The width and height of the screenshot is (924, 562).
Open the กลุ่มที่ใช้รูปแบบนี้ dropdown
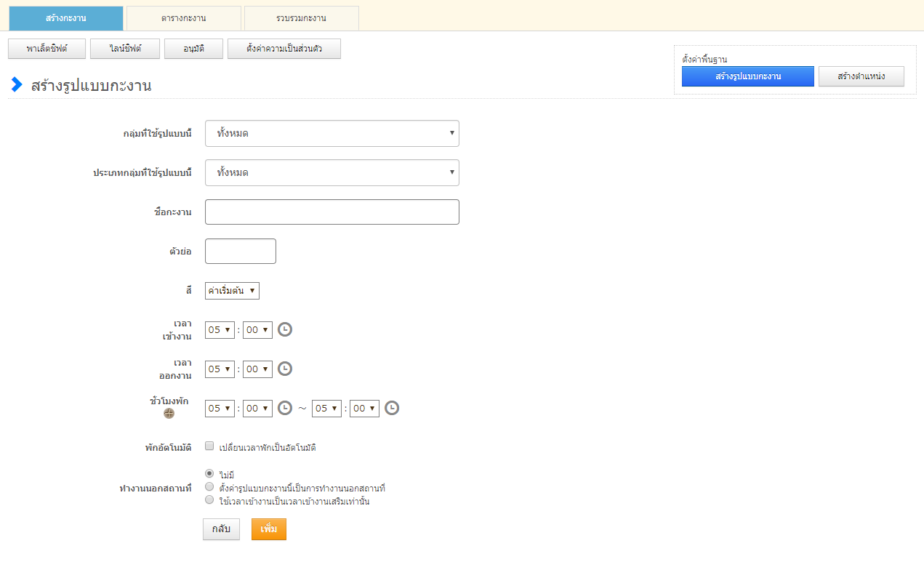332,134
